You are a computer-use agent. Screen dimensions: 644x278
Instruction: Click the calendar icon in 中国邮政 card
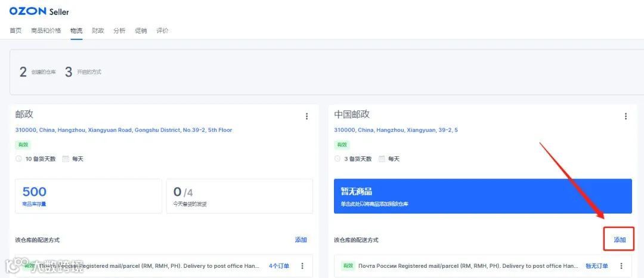(x=382, y=159)
